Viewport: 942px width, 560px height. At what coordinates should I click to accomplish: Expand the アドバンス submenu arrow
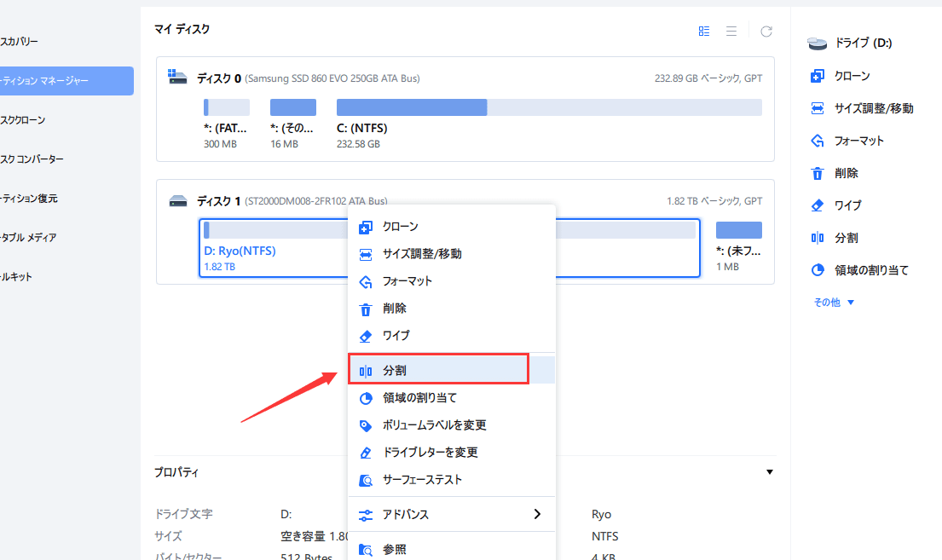click(537, 514)
